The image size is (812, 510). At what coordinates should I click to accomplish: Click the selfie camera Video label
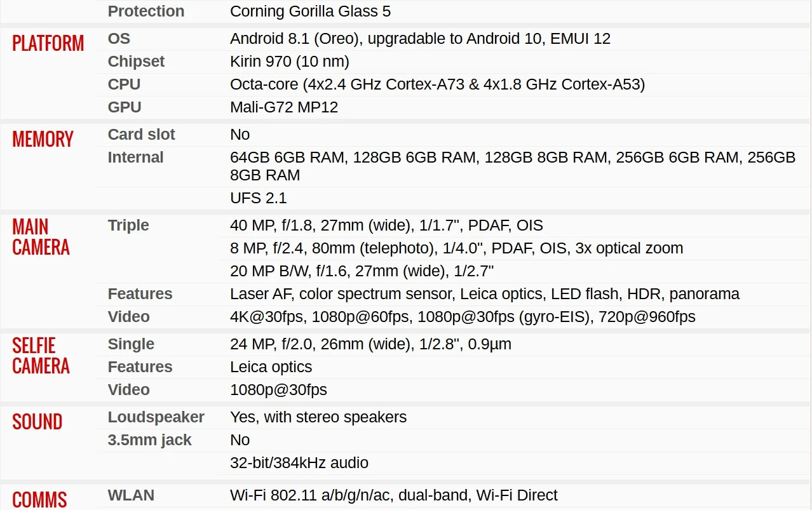click(128, 390)
